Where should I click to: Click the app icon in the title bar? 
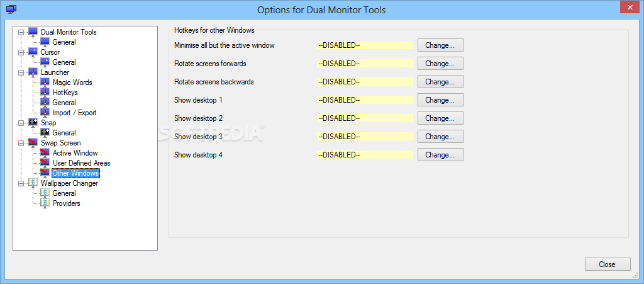coord(11,9)
